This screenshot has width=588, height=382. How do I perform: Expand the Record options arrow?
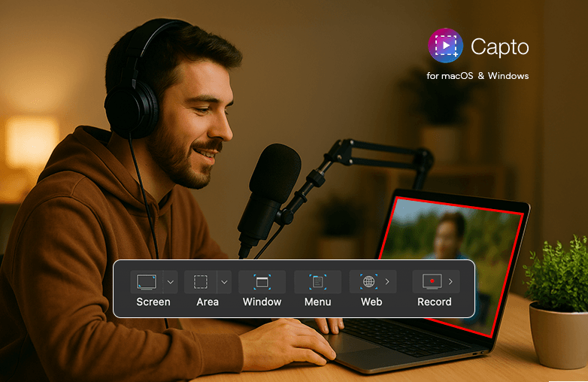(x=450, y=281)
